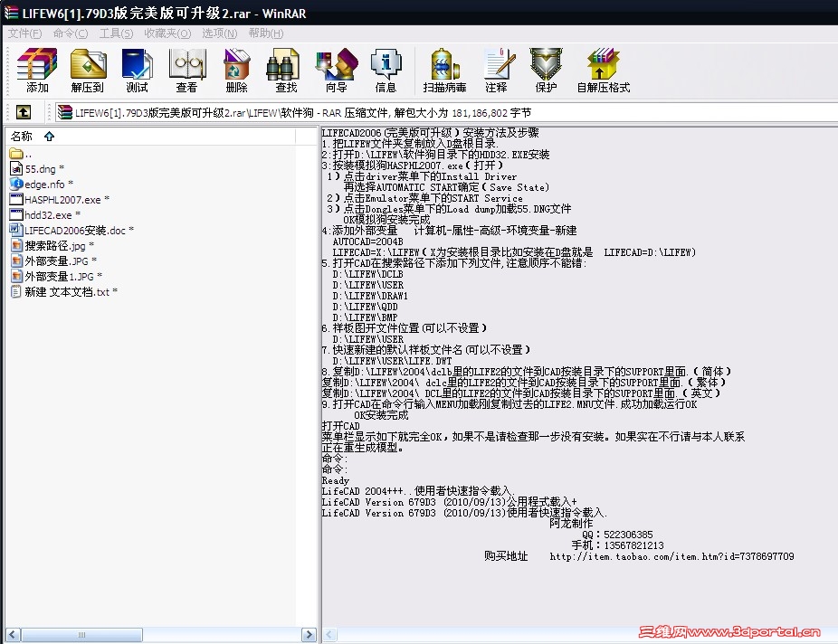Click the View (查看) toolbar icon
The image size is (838, 644).
[x=187, y=70]
